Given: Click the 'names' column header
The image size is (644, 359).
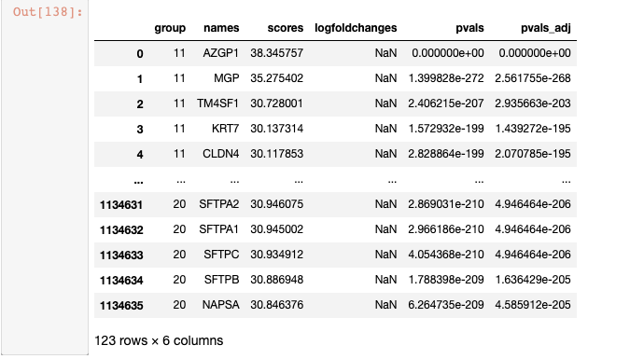Looking at the screenshot, I should 221,28.
